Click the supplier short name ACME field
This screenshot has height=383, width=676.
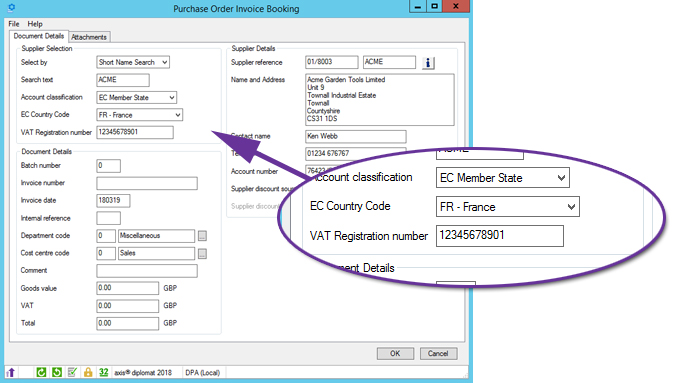tap(389, 62)
